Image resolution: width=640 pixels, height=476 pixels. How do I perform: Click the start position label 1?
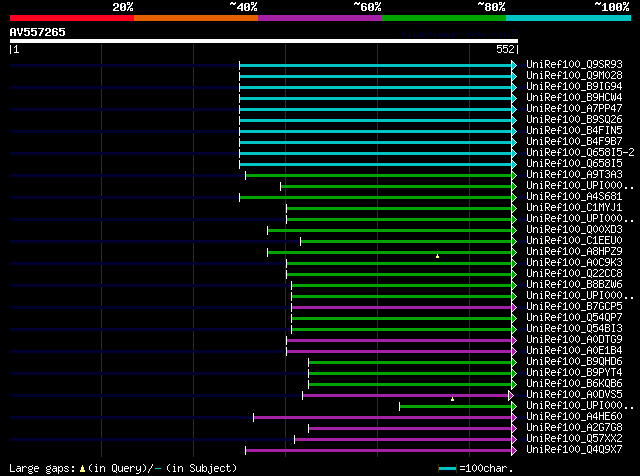pos(16,49)
